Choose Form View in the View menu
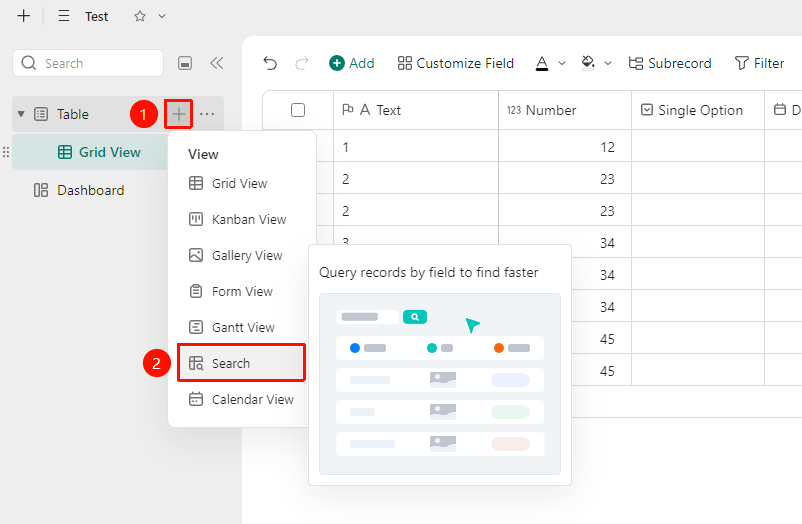 [x=242, y=291]
